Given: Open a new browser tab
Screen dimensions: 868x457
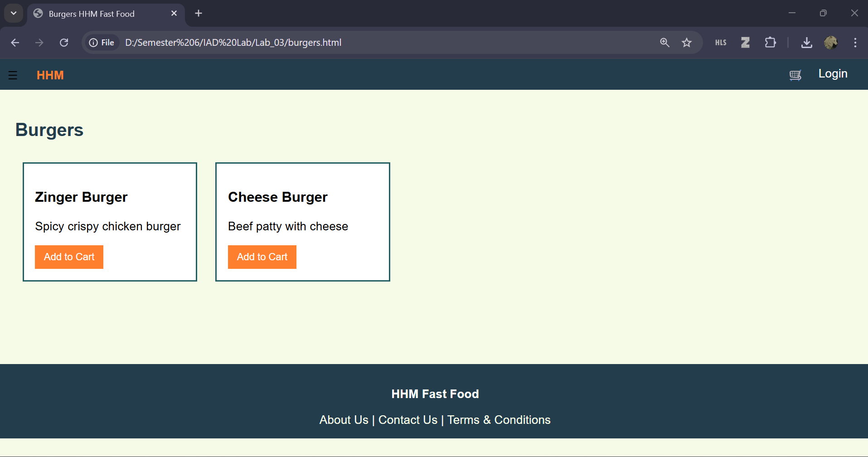Looking at the screenshot, I should pos(198,13).
